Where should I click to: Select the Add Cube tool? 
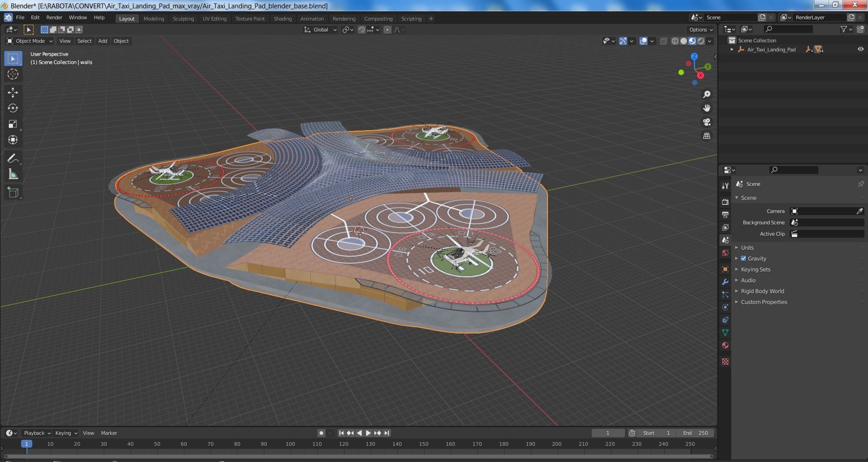coord(13,192)
